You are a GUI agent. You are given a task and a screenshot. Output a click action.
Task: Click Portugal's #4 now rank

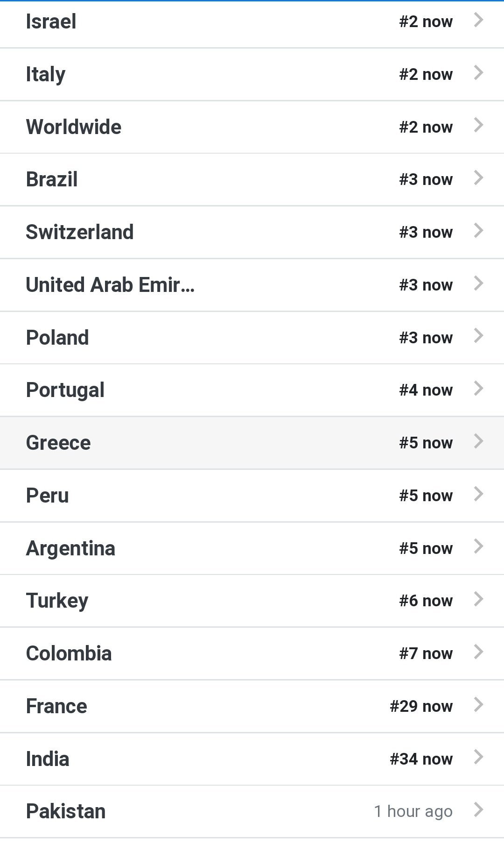click(426, 390)
